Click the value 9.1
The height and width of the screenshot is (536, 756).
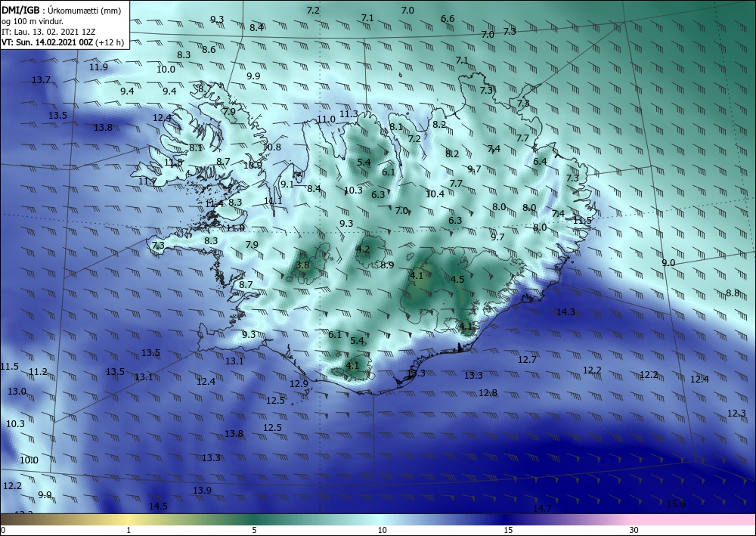click(x=287, y=184)
